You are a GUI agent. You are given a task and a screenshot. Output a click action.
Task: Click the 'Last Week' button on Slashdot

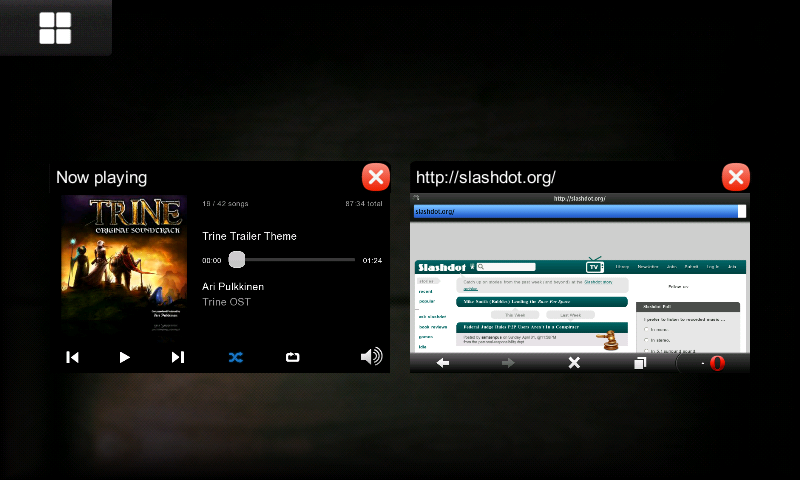tap(570, 315)
